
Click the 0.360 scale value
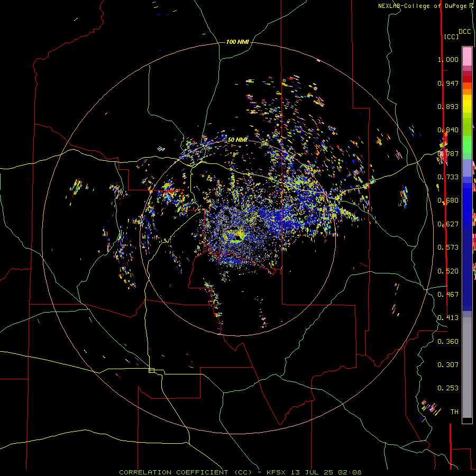(448, 342)
